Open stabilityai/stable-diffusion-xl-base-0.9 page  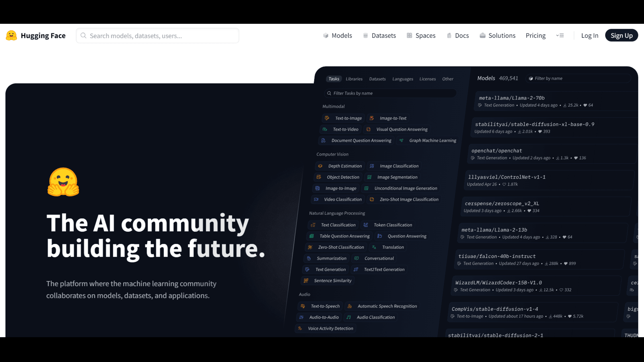click(x=535, y=124)
